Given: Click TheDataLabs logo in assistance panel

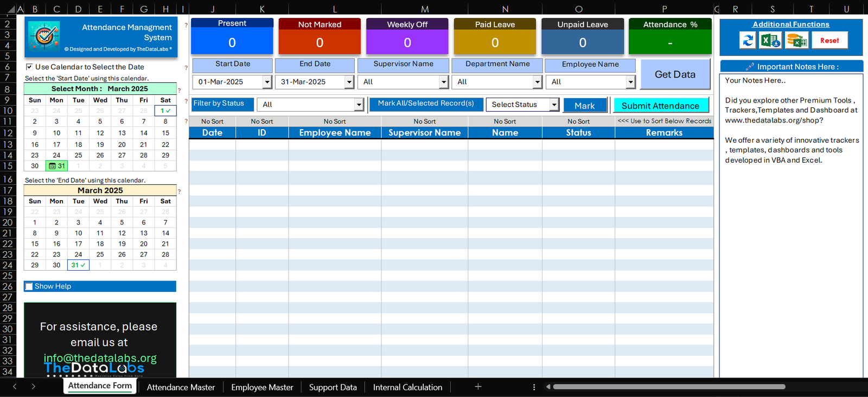Looking at the screenshot, I should tap(94, 369).
